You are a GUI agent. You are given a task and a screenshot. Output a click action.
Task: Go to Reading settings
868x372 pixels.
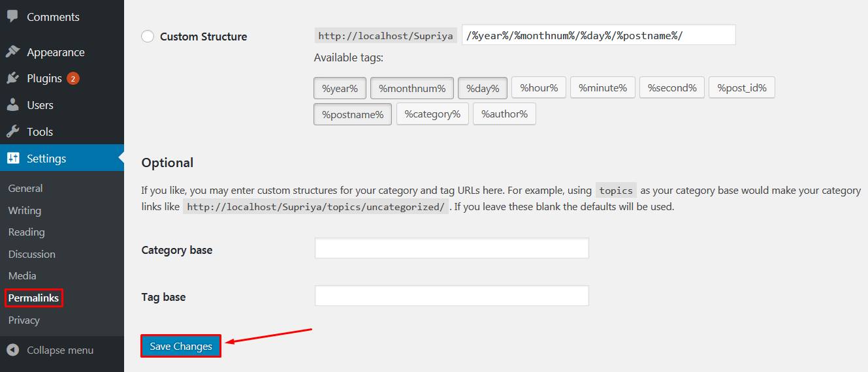(27, 232)
